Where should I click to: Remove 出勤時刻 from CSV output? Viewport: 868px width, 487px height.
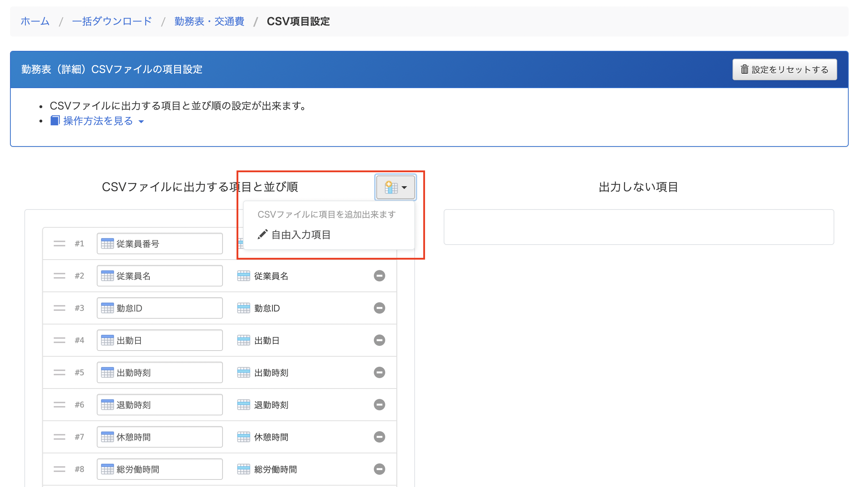pyautogui.click(x=379, y=372)
